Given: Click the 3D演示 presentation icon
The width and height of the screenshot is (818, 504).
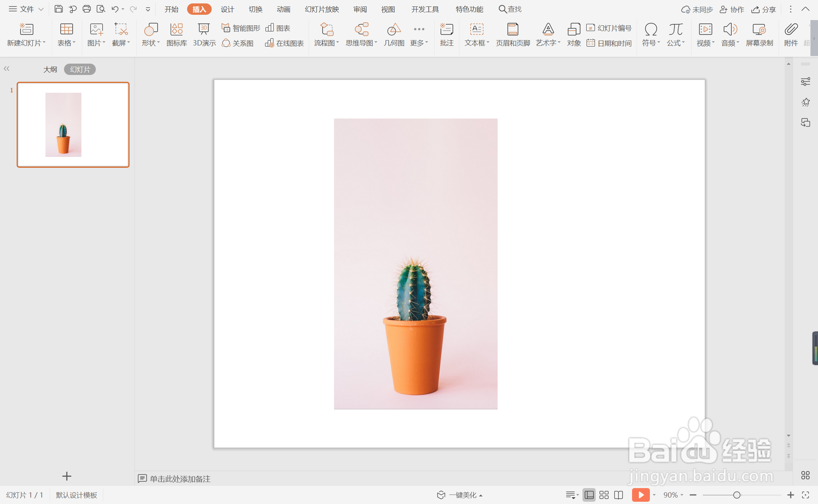Looking at the screenshot, I should [x=204, y=34].
